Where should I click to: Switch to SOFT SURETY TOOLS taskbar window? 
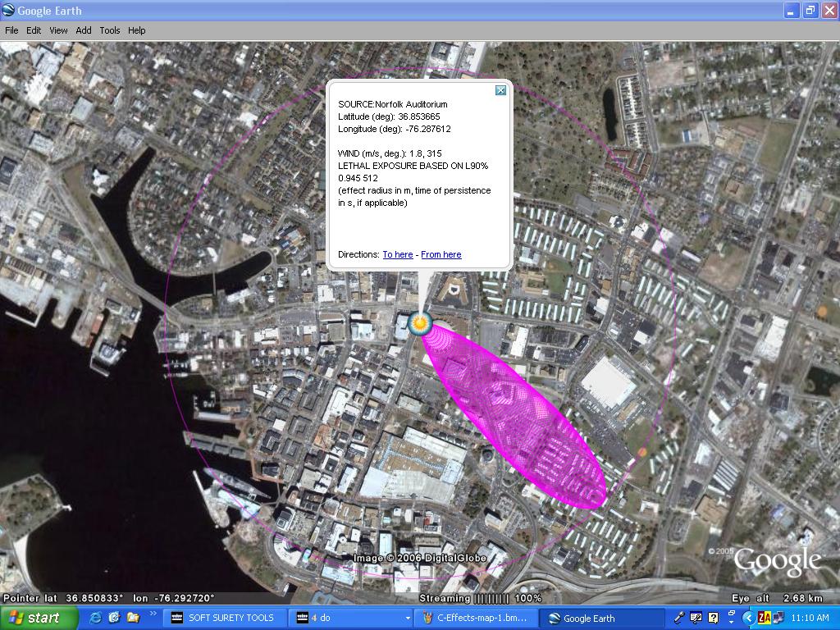[225, 619]
